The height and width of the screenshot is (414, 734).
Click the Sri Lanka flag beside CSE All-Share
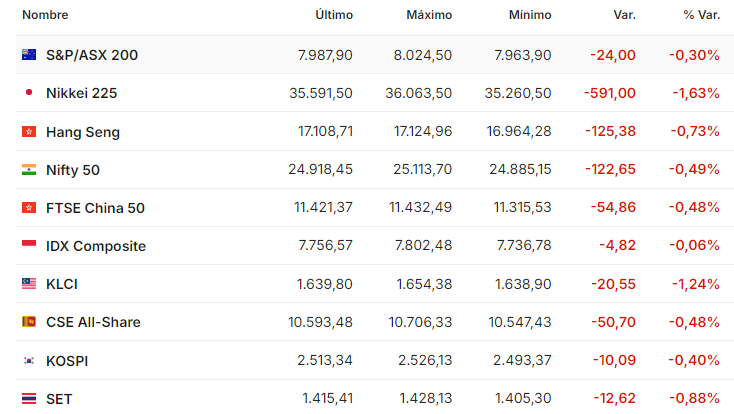pyautogui.click(x=29, y=322)
